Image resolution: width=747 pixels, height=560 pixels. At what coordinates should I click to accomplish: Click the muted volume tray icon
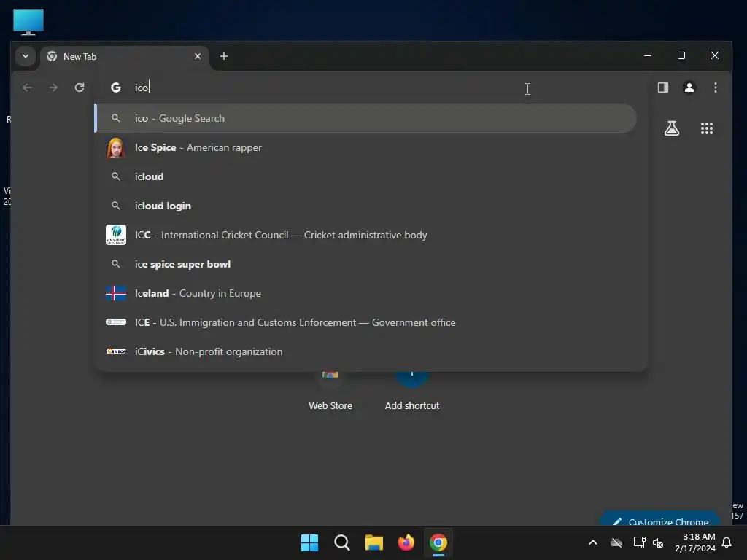coord(658,542)
